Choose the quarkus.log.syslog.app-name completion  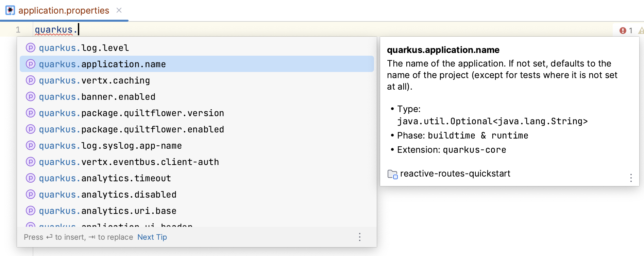[197, 146]
